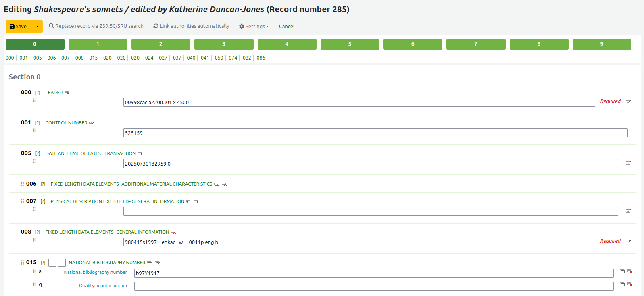
Task: Click Replace record via Z39.50/SRU search
Action: point(96,26)
